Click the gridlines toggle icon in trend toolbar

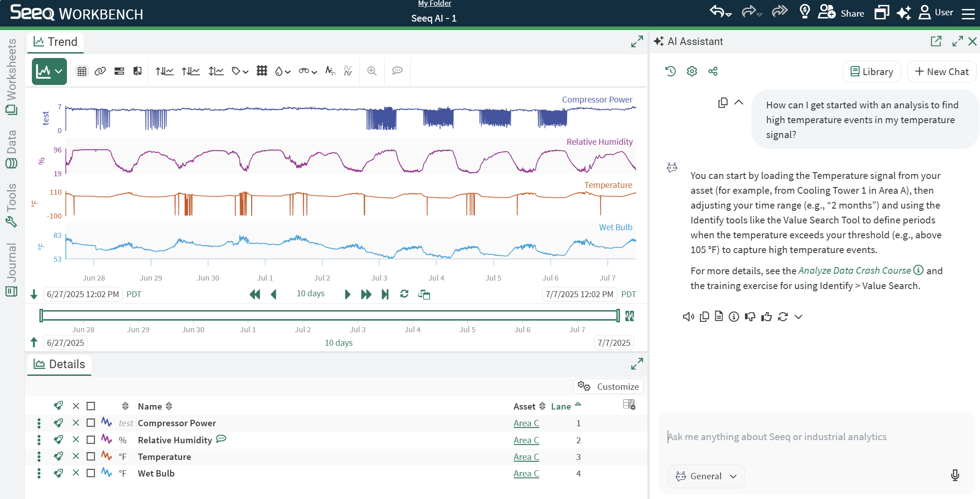[x=262, y=71]
